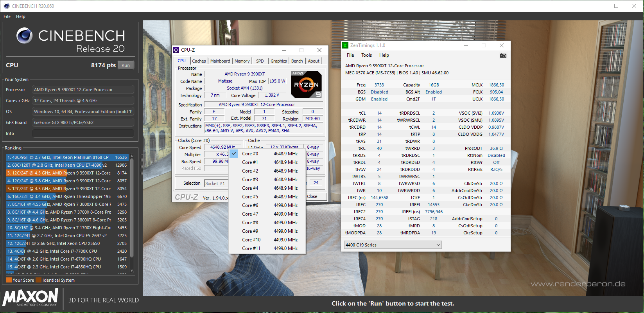The width and height of the screenshot is (644, 313).
Task: Switch to CPU-Z Bench tab
Action: (297, 61)
